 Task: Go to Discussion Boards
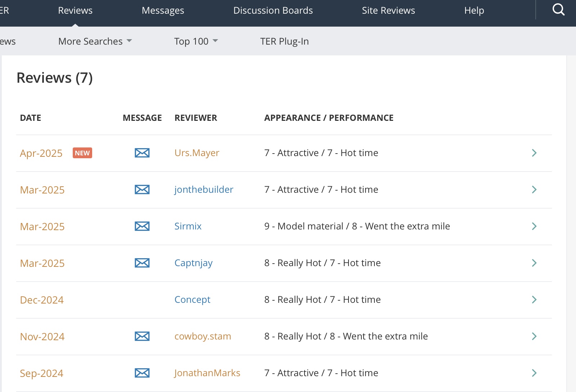[273, 10]
